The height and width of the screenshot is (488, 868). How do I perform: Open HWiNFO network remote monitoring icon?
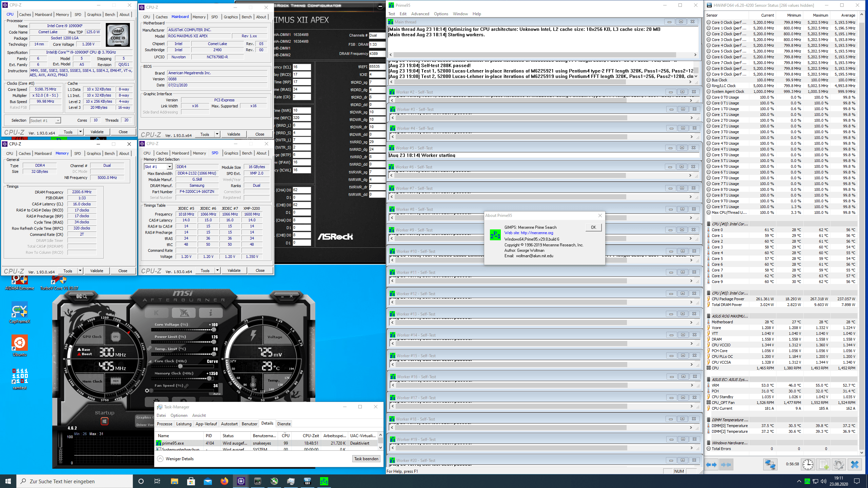tap(770, 465)
